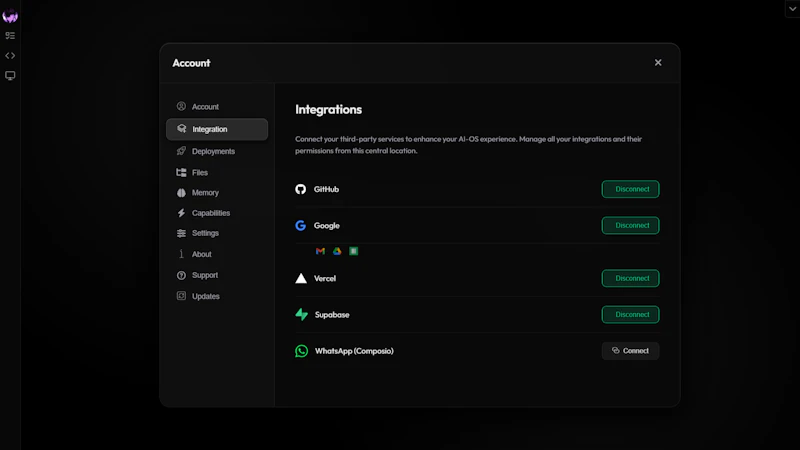Switch to Memory section
This screenshot has width=800, height=450.
tap(217, 192)
